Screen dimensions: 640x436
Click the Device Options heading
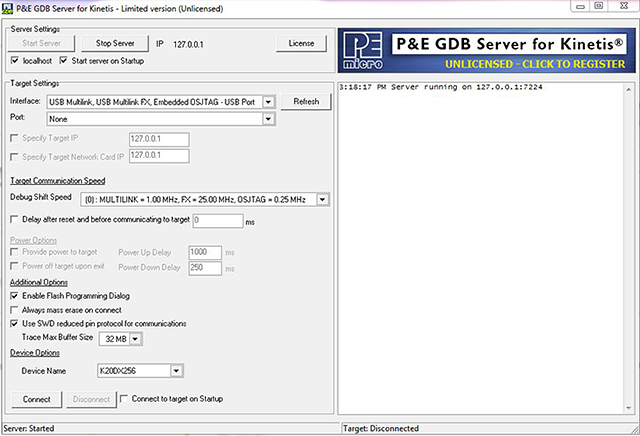click(35, 353)
